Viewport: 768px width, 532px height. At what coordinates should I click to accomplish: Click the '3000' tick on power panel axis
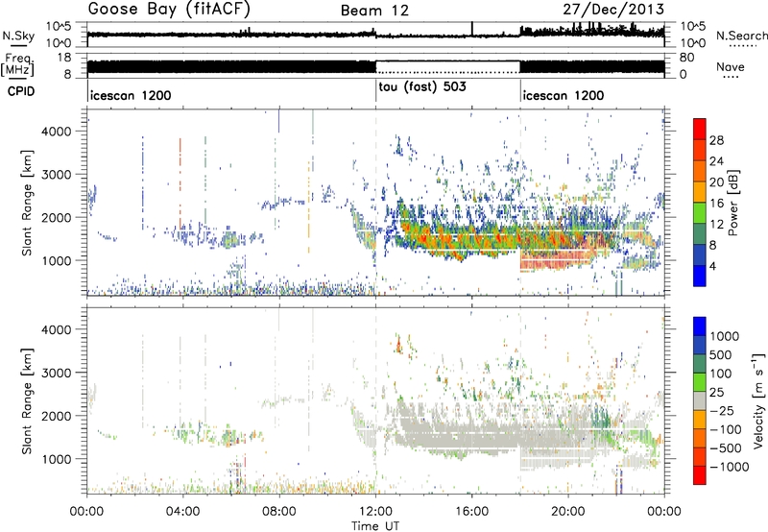(x=58, y=175)
